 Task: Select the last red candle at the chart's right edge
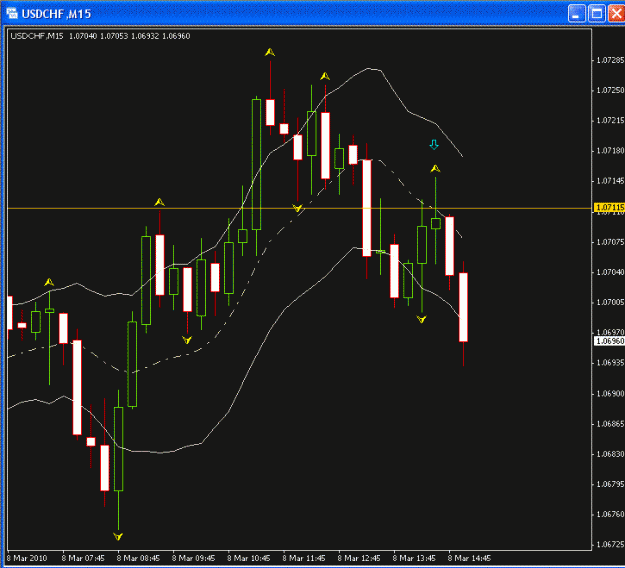(463, 307)
